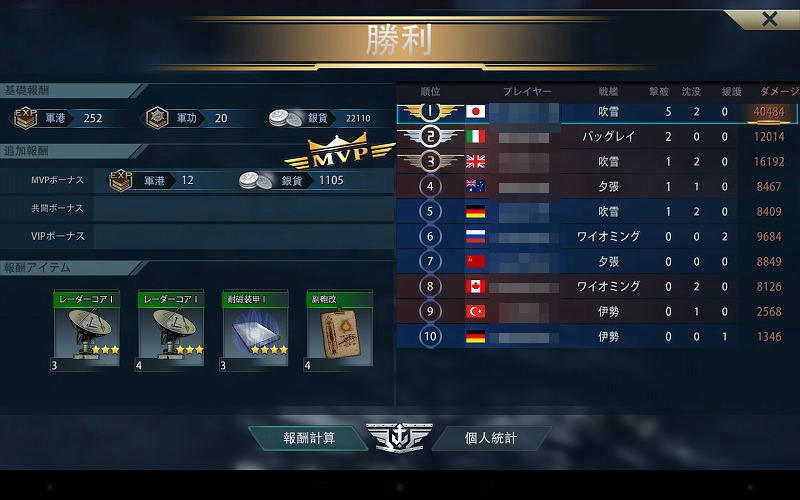Click the Canada flag in row 8
The height and width of the screenshot is (500, 800).
(476, 286)
